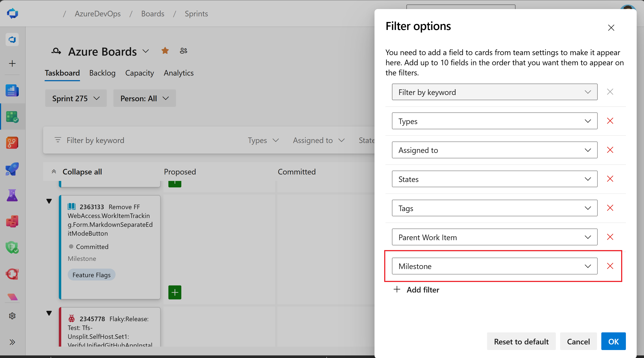
Task: Open Assigned to dropdown in taskboard filter bar
Action: click(x=319, y=140)
